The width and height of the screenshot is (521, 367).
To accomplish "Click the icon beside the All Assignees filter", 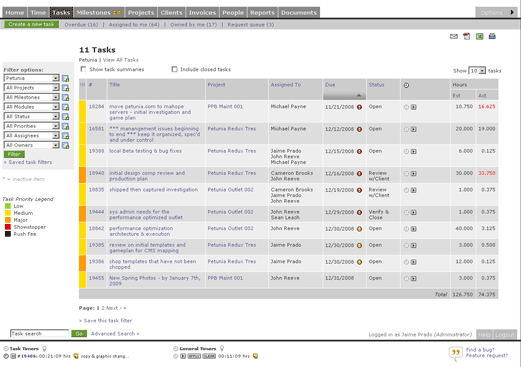I will point(65,136).
